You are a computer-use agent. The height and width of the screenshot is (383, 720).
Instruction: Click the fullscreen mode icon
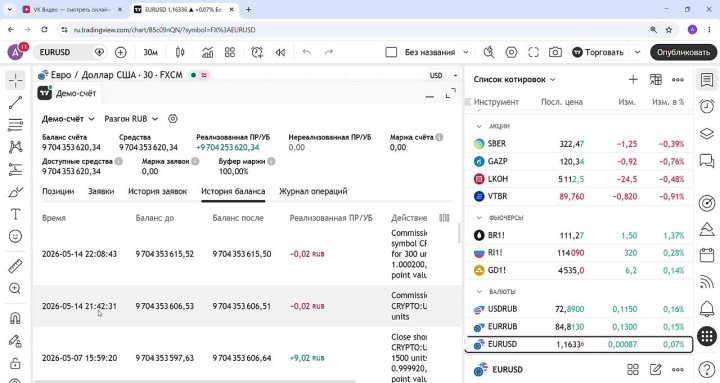click(533, 52)
